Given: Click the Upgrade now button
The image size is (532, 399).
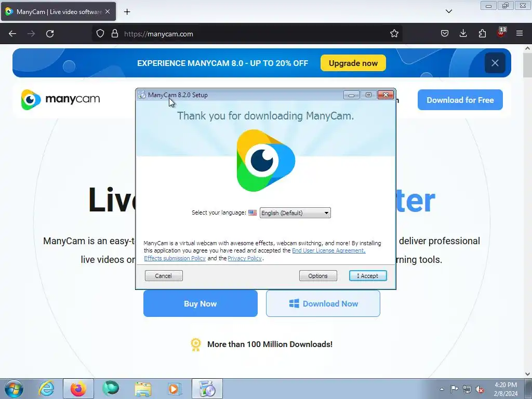Looking at the screenshot, I should pos(353,63).
